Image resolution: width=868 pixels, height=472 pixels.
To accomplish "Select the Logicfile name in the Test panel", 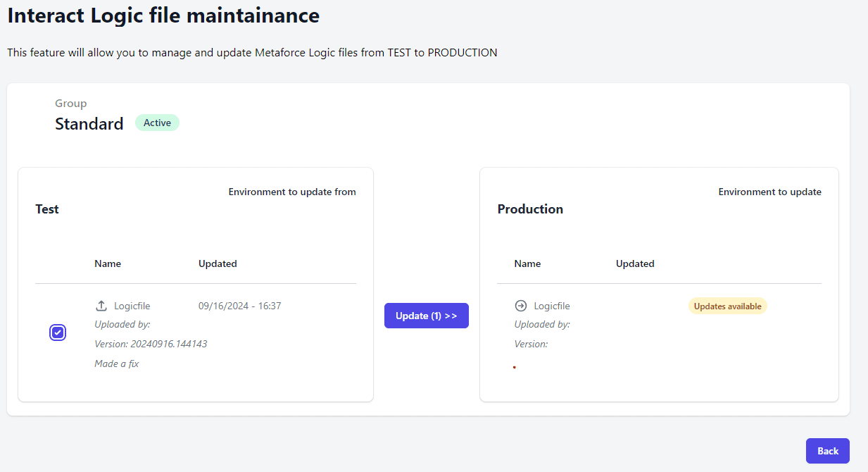I will 131,305.
